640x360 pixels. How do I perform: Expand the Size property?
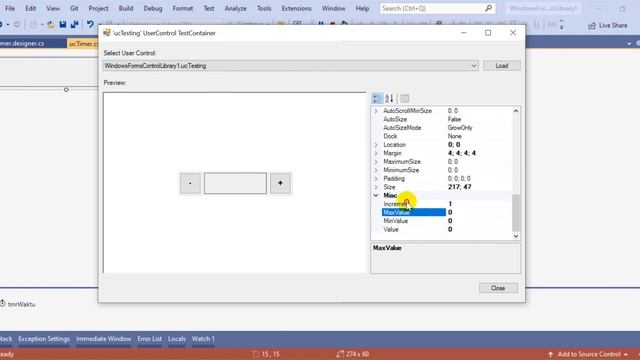pos(376,187)
